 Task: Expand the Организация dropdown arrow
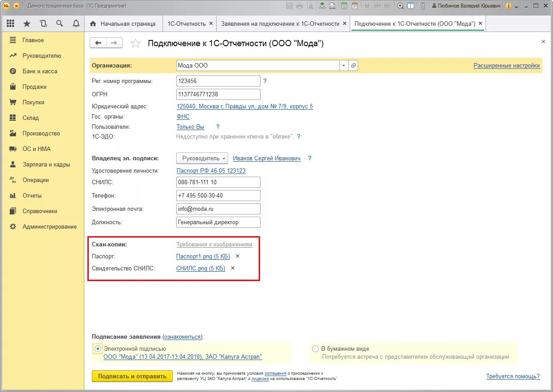point(344,65)
